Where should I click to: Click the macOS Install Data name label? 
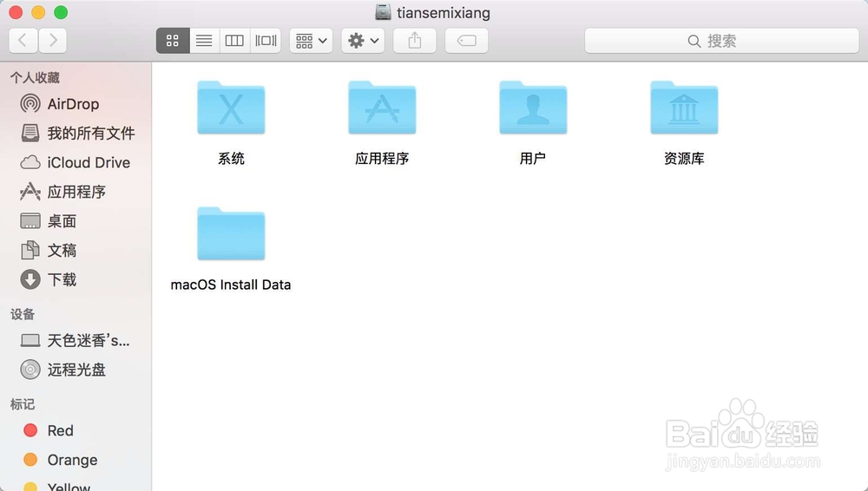tap(231, 285)
